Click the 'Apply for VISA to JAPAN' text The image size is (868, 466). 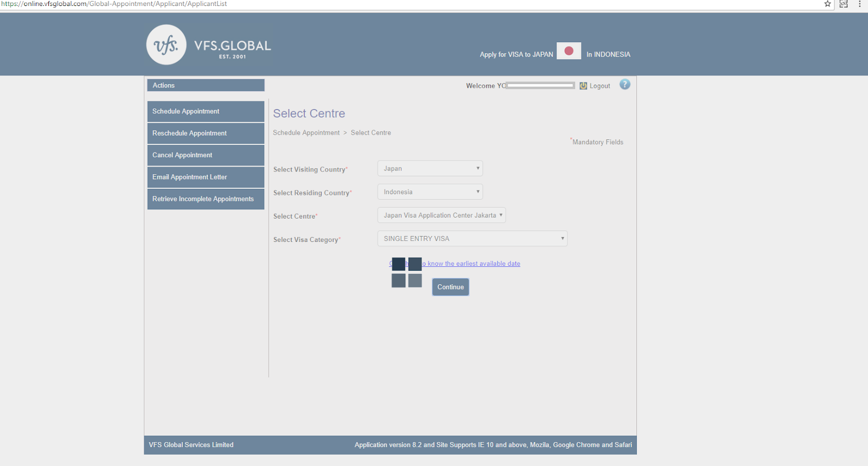(x=516, y=55)
